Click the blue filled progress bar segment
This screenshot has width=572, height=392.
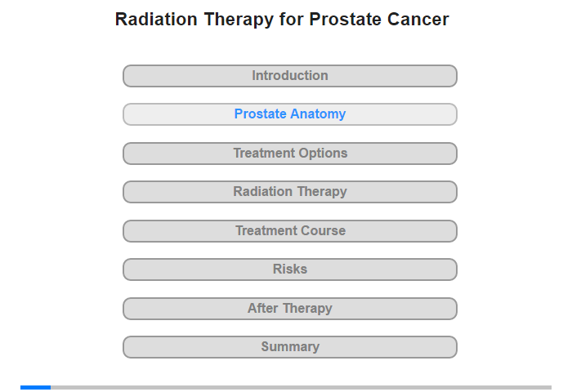(x=35, y=387)
